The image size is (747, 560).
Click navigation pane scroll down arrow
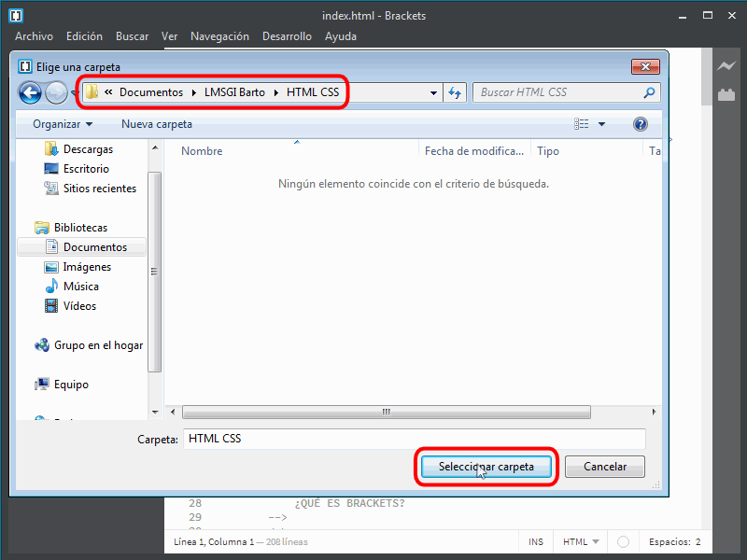155,412
